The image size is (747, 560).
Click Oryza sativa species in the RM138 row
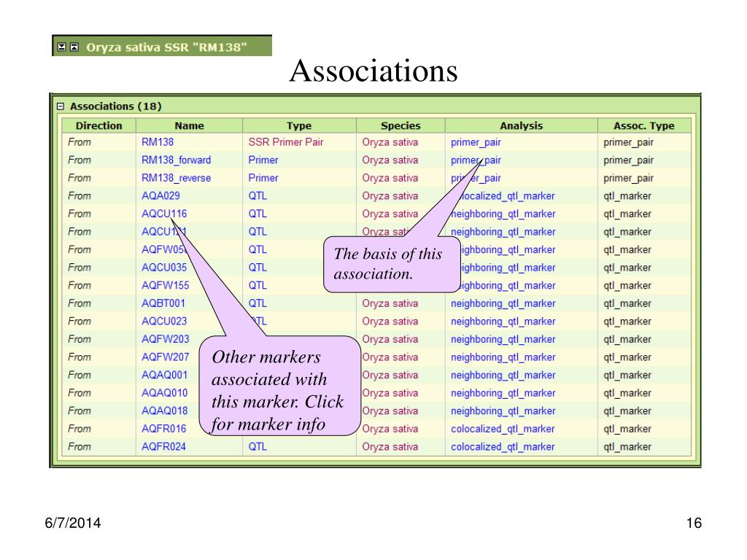point(390,142)
